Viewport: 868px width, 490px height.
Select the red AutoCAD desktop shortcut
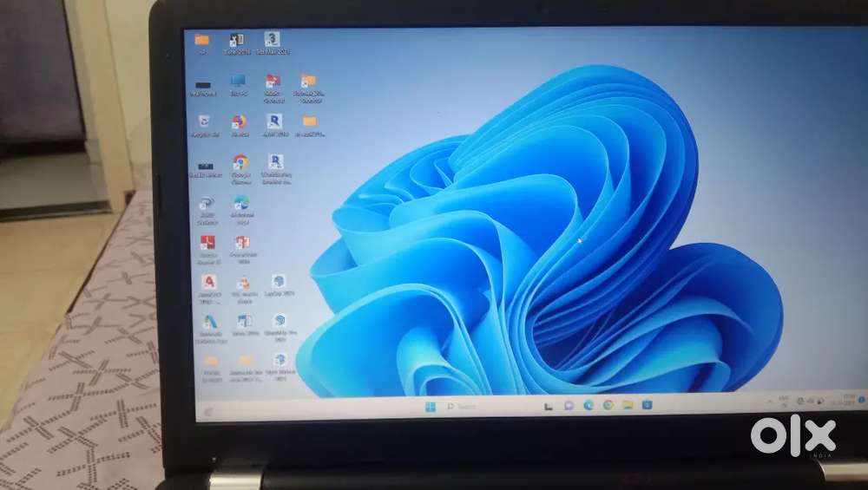[x=208, y=290]
